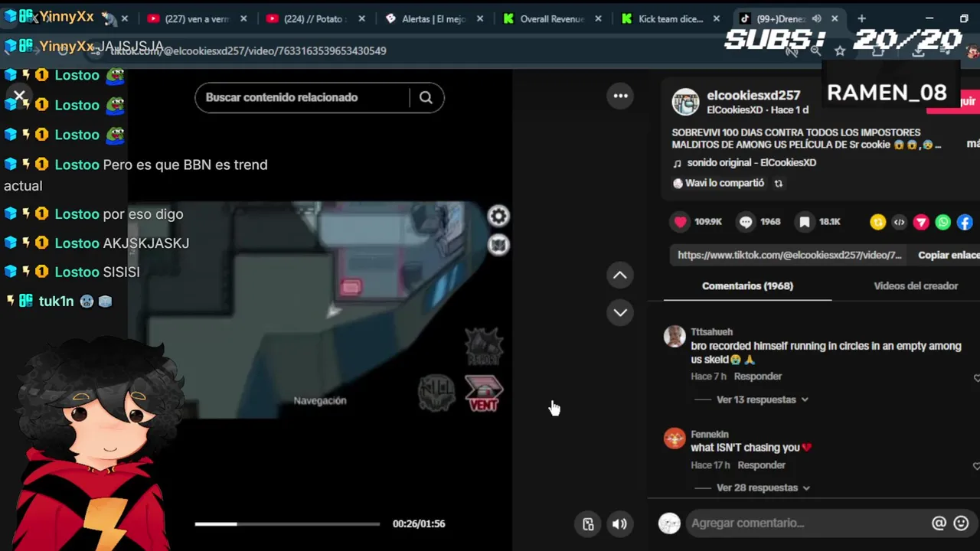The image size is (980, 551).
Task: Open the Overall Revenue Kick tab
Action: [x=551, y=19]
